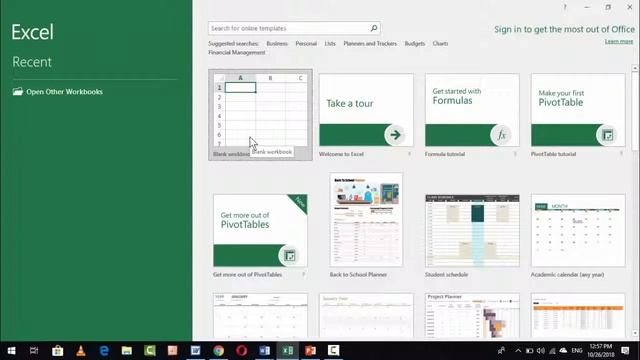
Task: Pin the Formula tutorial template
Action: click(515, 154)
